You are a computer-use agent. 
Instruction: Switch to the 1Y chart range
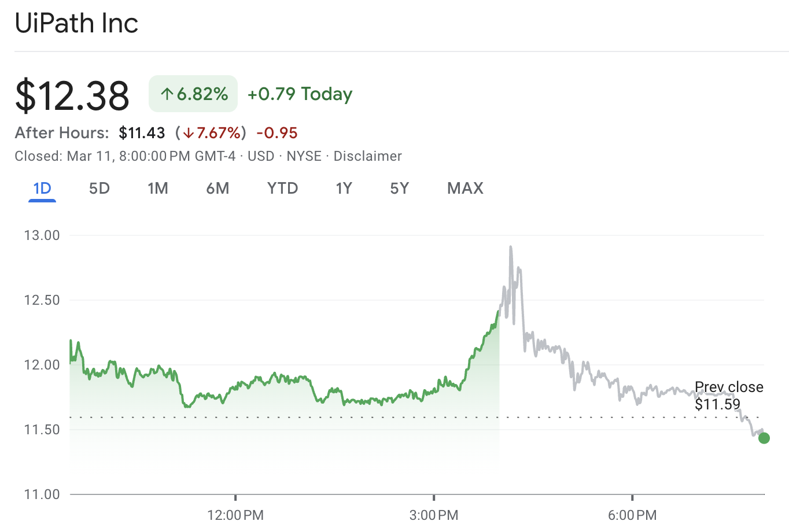(344, 188)
